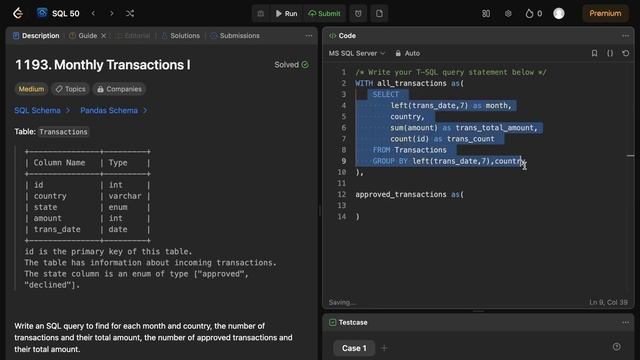Screen dimensions: 640x360
Task: Open the timer alarm-clock icon
Action: pos(358,13)
